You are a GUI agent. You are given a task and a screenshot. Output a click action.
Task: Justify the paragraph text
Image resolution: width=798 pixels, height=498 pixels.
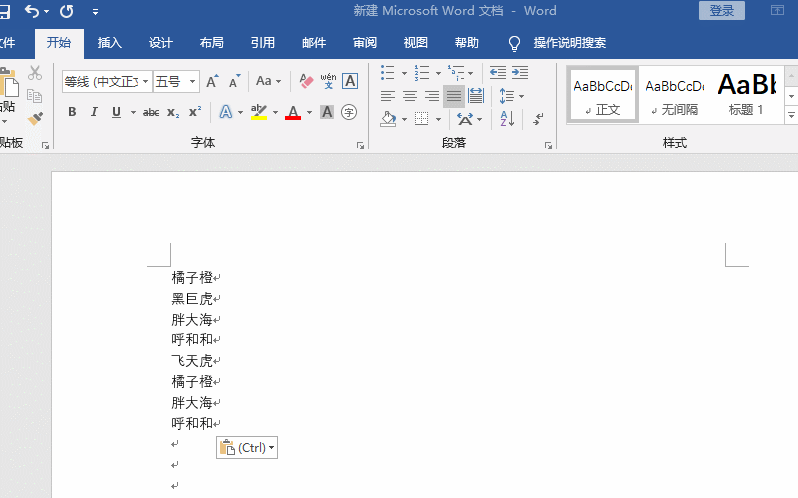453,96
